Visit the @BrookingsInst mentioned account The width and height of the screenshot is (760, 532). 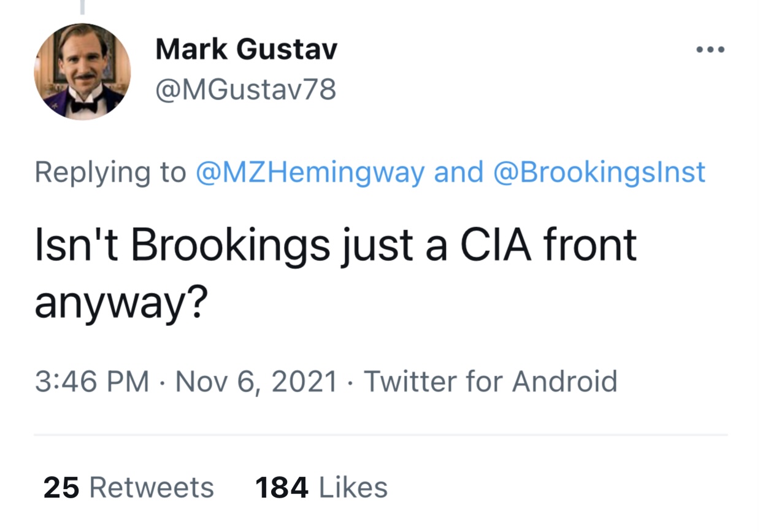[x=599, y=172]
